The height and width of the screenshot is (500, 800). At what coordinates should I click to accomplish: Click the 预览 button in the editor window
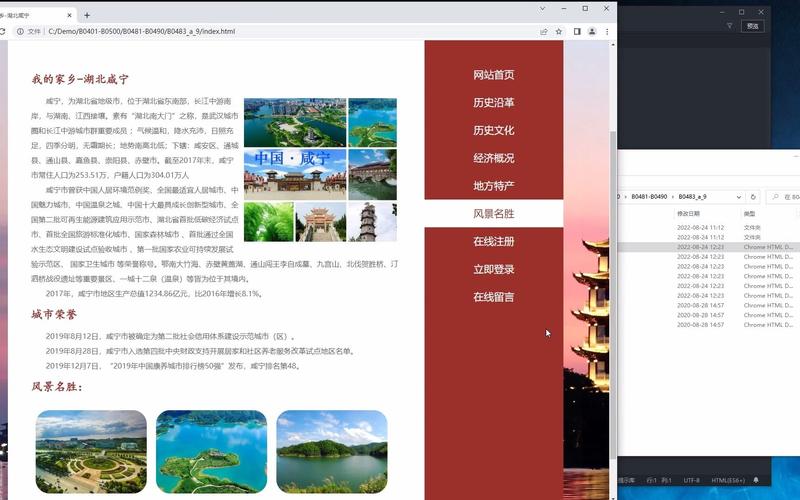point(753,26)
